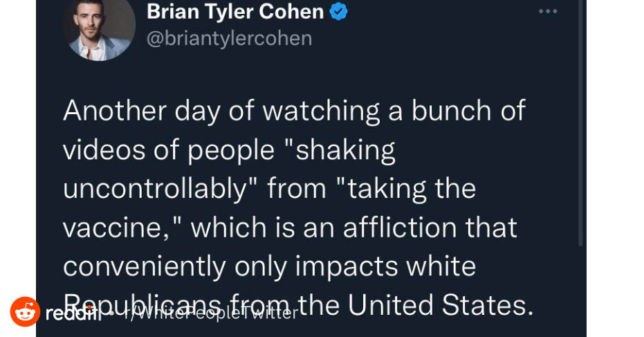The height and width of the screenshot is (337, 644).
Task: Click the tweet line starting "Another day"
Action: tap(294, 111)
